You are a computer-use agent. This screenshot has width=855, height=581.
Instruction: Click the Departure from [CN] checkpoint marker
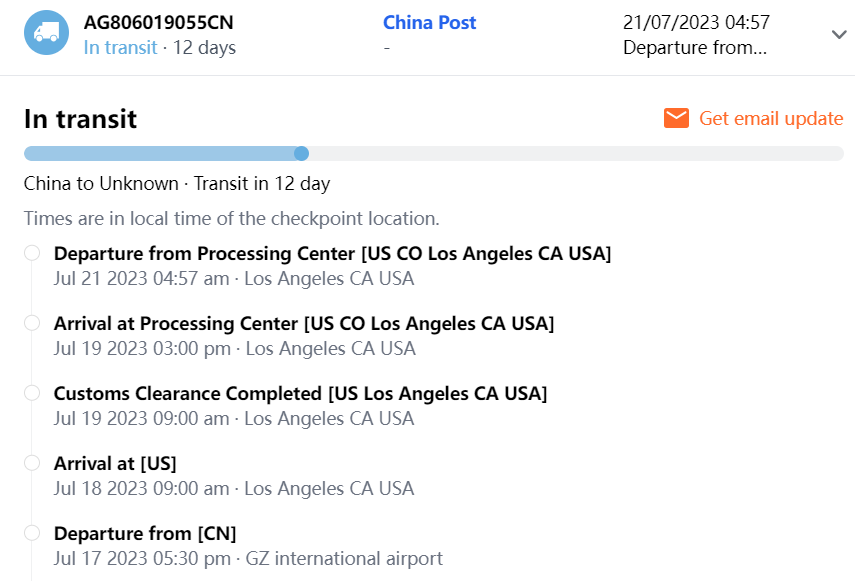coord(32,533)
